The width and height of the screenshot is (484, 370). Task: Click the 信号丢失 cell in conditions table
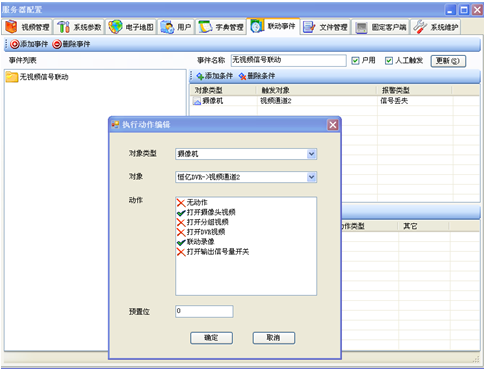click(x=394, y=101)
